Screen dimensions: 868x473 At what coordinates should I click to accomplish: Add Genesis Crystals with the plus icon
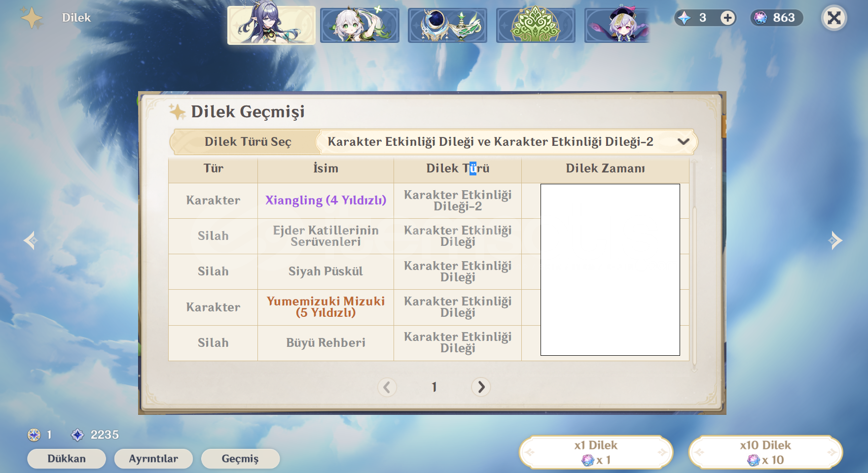[x=727, y=18]
